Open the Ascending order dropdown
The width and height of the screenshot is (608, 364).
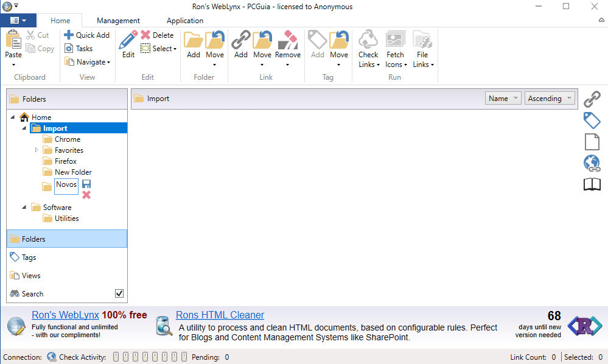coord(550,99)
